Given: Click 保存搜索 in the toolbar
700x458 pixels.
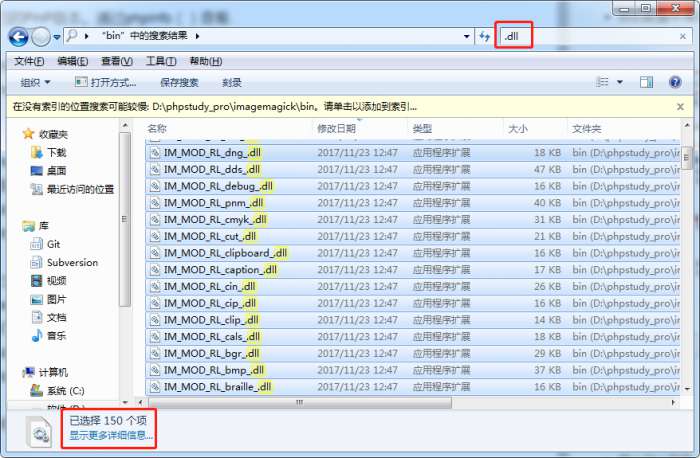Looking at the screenshot, I should 179,83.
